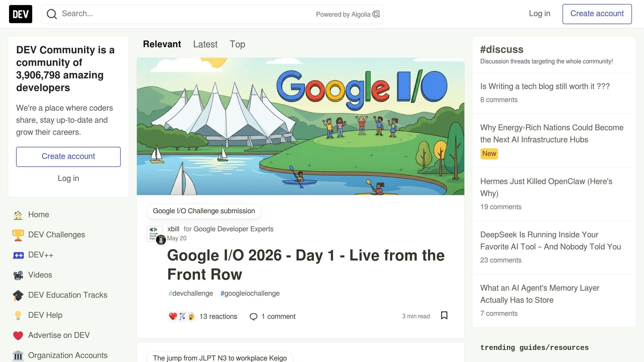Open the post titled Google I/O 2026 Day 1
Image resolution: width=644 pixels, height=362 pixels.
[306, 265]
